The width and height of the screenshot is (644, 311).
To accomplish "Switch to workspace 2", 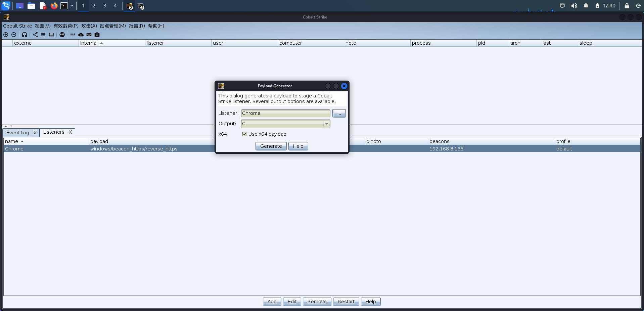I will [94, 6].
